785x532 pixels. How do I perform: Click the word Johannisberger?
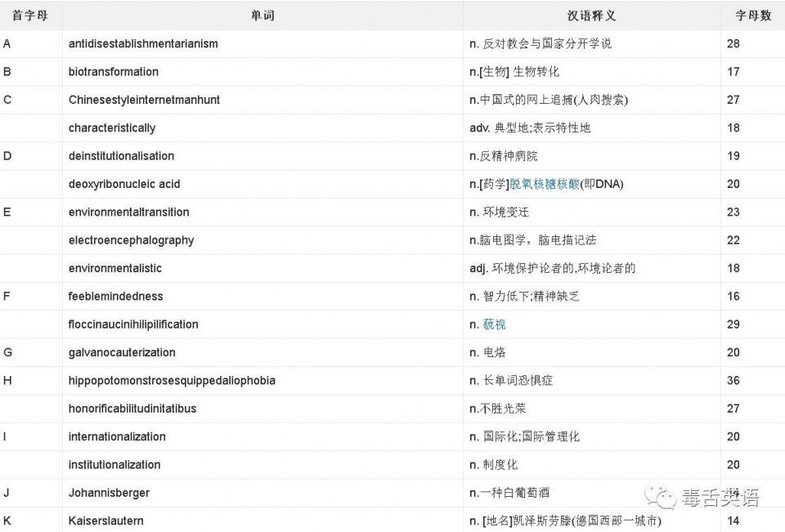tap(109, 493)
